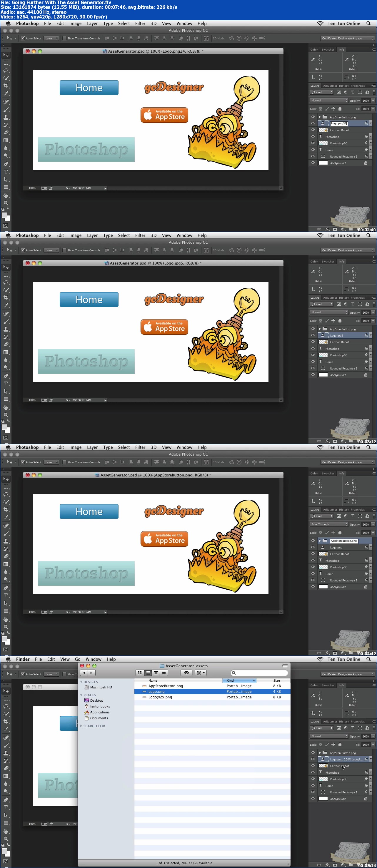Click the Spotlight magnifier in the 00:01:40 frame menu bar

tap(368, 24)
